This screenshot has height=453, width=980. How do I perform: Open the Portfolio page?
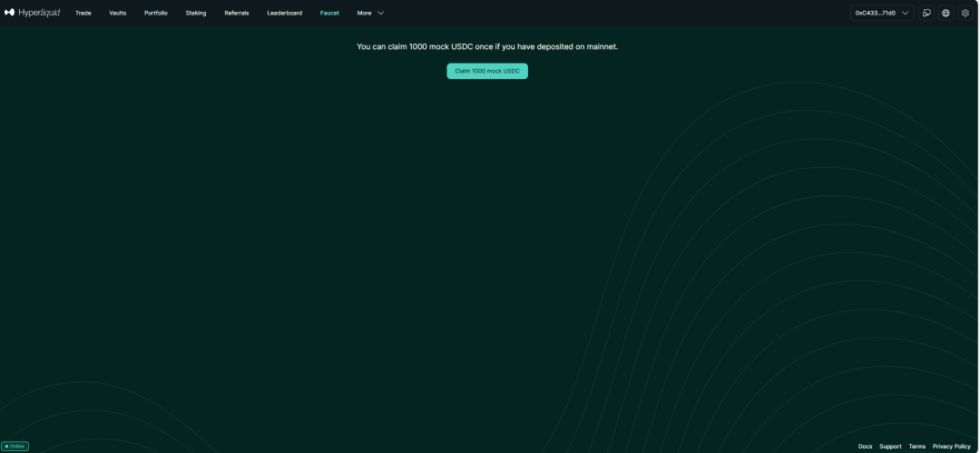click(x=156, y=13)
